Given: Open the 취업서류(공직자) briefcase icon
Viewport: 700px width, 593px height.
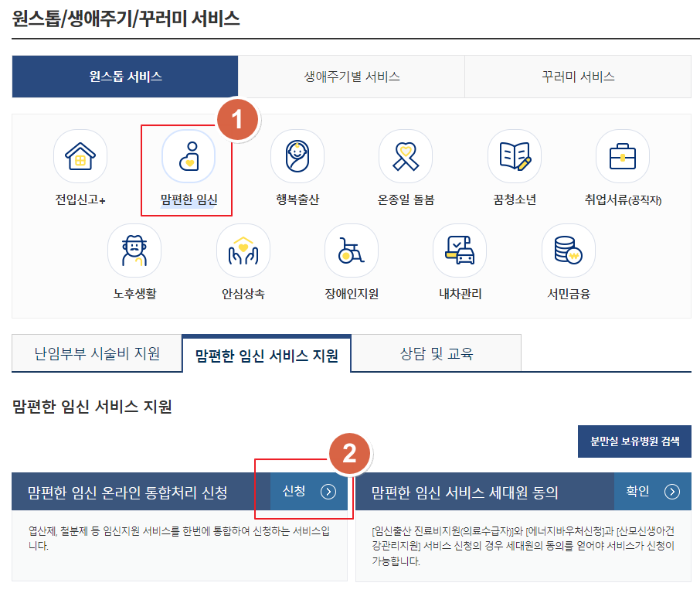Looking at the screenshot, I should [623, 156].
